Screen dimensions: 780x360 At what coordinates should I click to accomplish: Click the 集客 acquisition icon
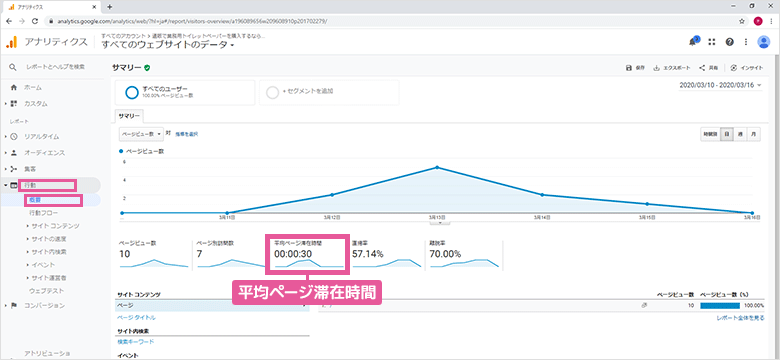pos(14,169)
